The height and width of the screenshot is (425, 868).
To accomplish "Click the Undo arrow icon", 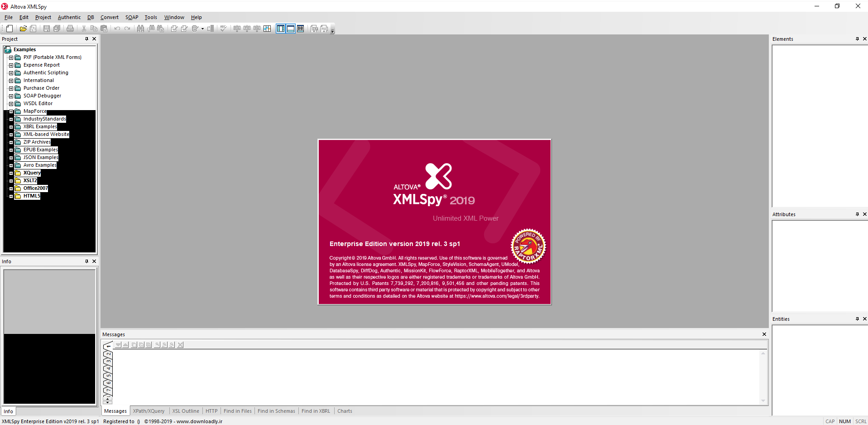I will click(x=117, y=29).
